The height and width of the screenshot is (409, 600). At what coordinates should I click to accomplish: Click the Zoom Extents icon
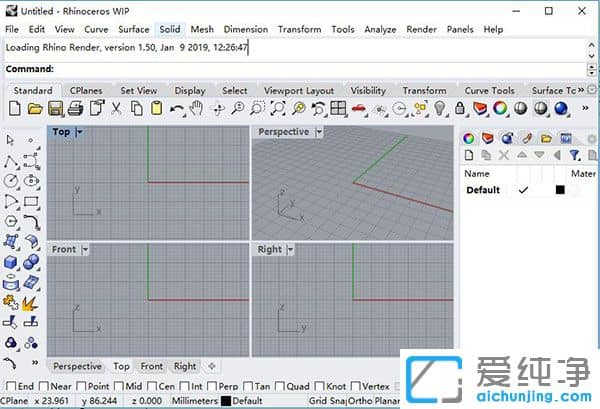(278, 109)
